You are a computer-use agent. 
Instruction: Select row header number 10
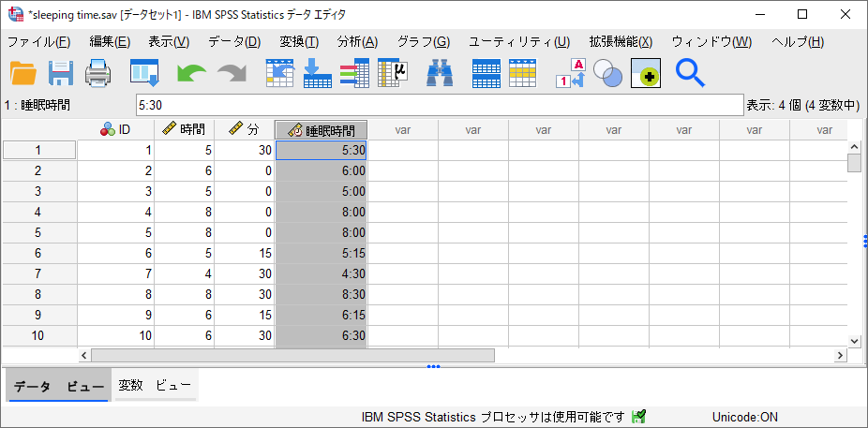click(38, 337)
